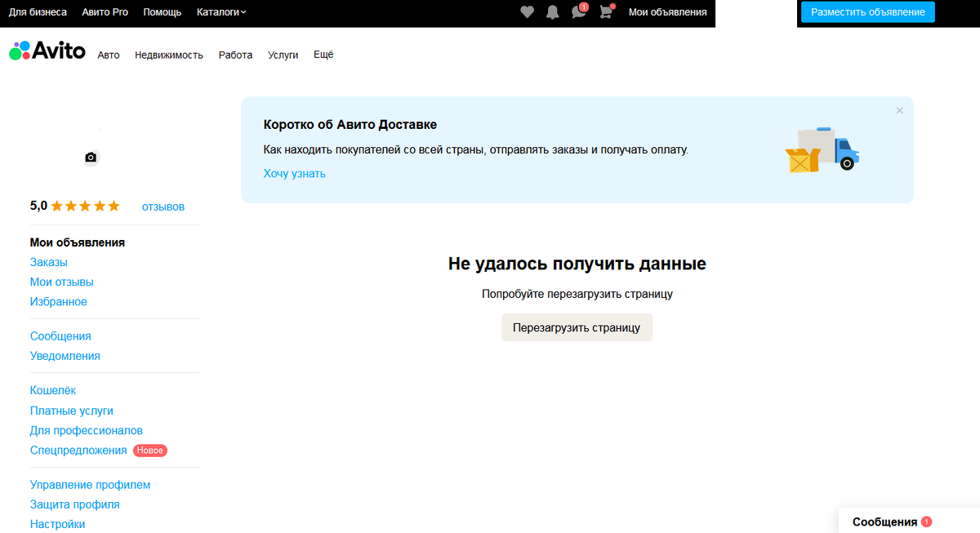
Task: Click the Разместить объявление button
Action: [x=867, y=11]
